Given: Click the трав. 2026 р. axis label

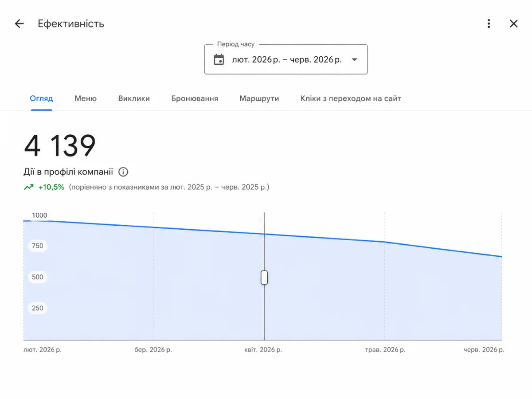Looking at the screenshot, I should [385, 350].
